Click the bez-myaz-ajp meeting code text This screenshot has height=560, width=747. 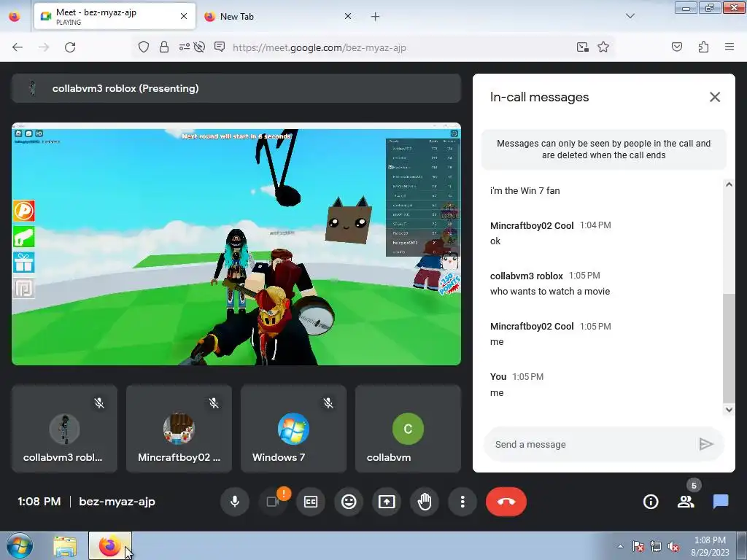tap(117, 502)
